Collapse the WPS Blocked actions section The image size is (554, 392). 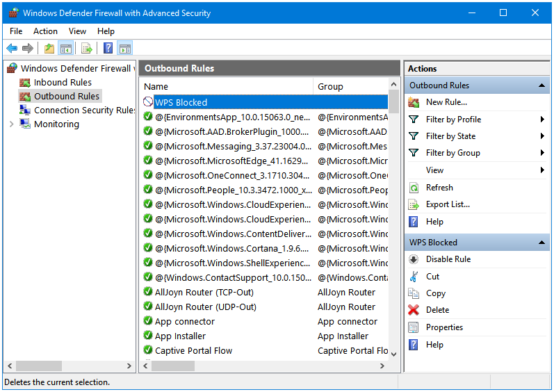point(541,243)
